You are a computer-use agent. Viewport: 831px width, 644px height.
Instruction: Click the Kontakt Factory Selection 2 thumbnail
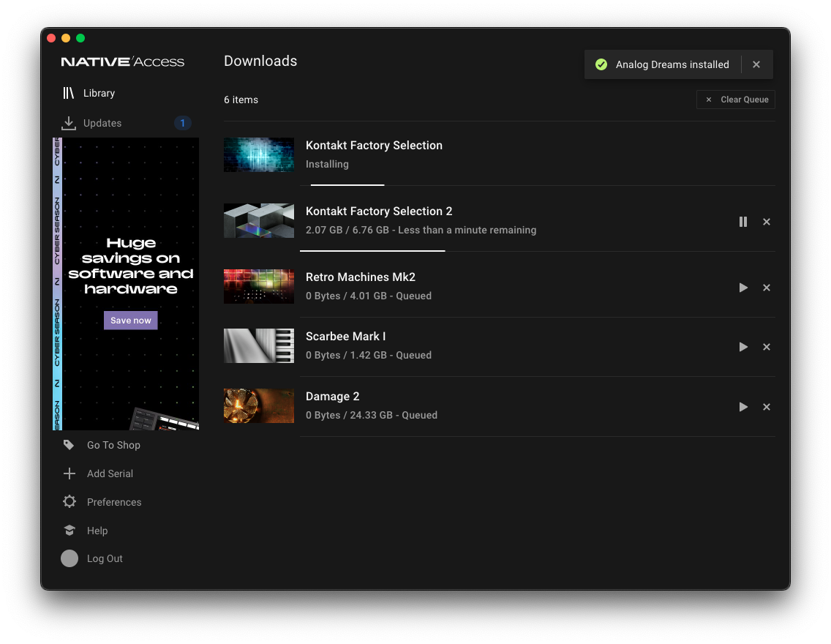point(259,220)
